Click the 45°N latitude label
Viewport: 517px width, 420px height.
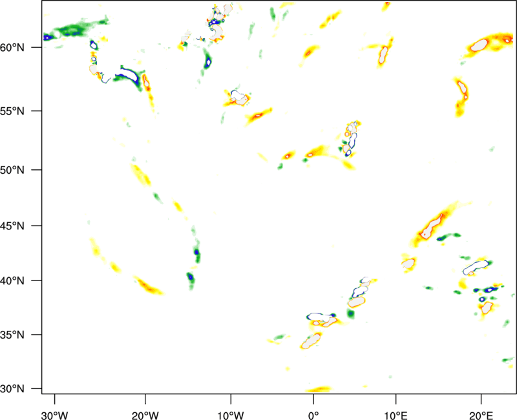coord(12,226)
